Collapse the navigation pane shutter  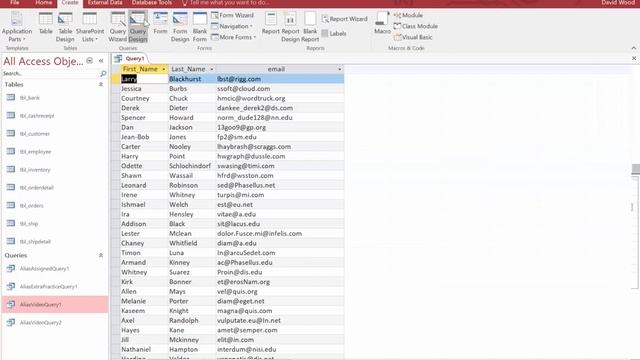coord(101,61)
